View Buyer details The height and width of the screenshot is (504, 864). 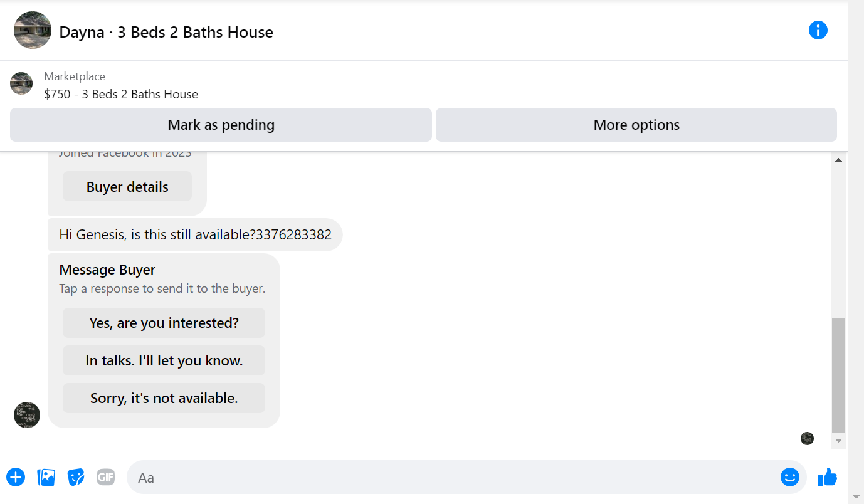point(127,187)
